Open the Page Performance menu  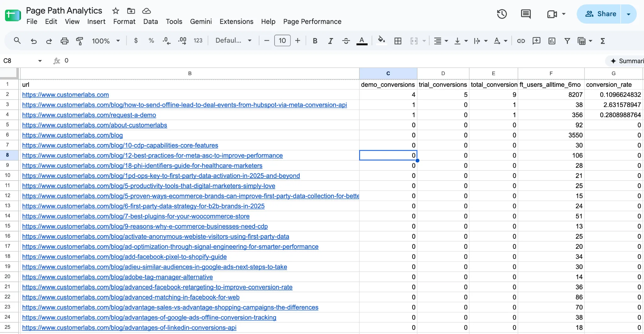point(312,21)
